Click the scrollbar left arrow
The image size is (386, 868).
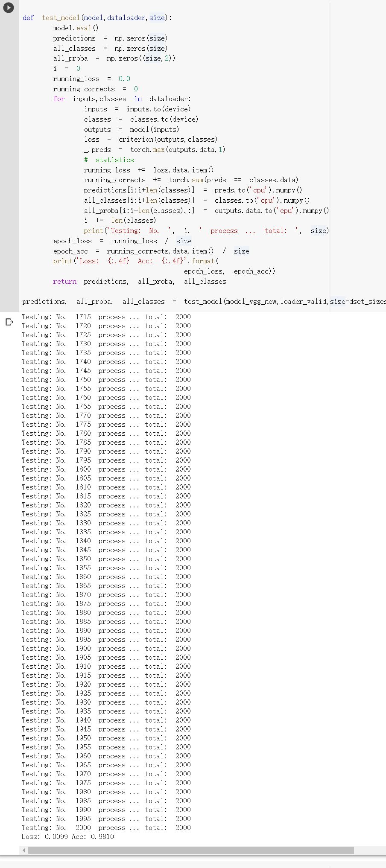coord(23,850)
